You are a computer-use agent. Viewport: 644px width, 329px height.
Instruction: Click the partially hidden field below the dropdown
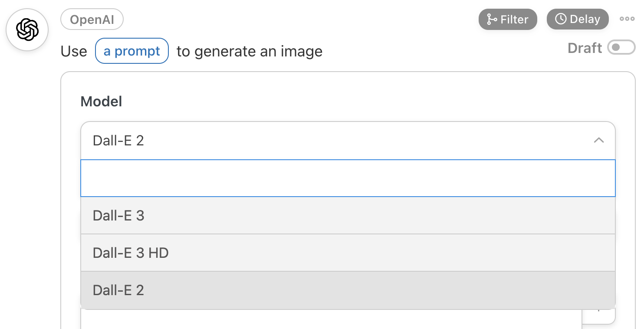point(331,320)
